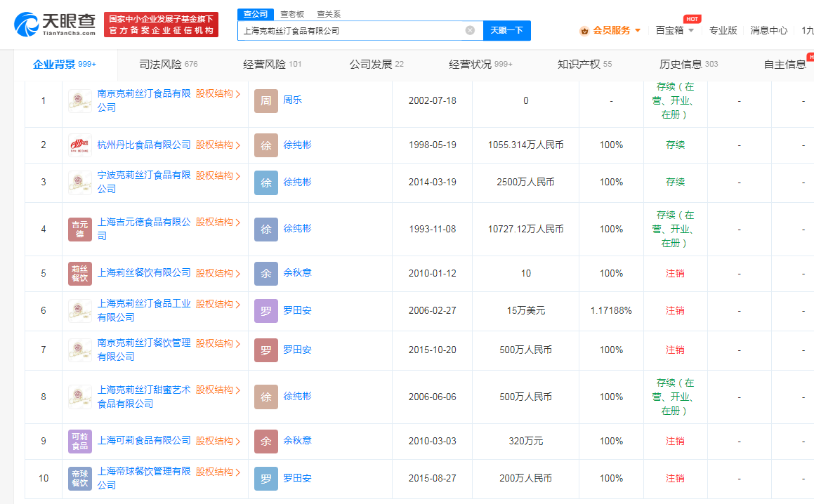Switch to the 司法风险 tab
Screen dimensions: 814x504
[168, 65]
